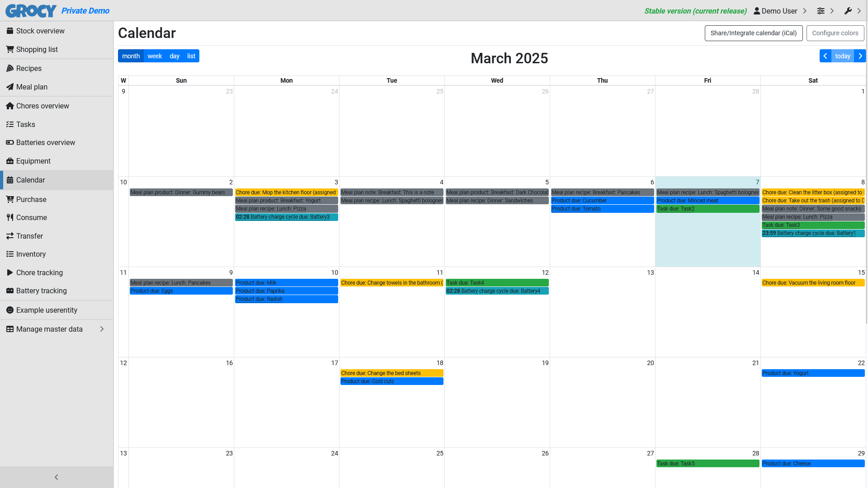Expand the wrench menu chevron
The height and width of the screenshot is (488, 868).
[x=859, y=11]
